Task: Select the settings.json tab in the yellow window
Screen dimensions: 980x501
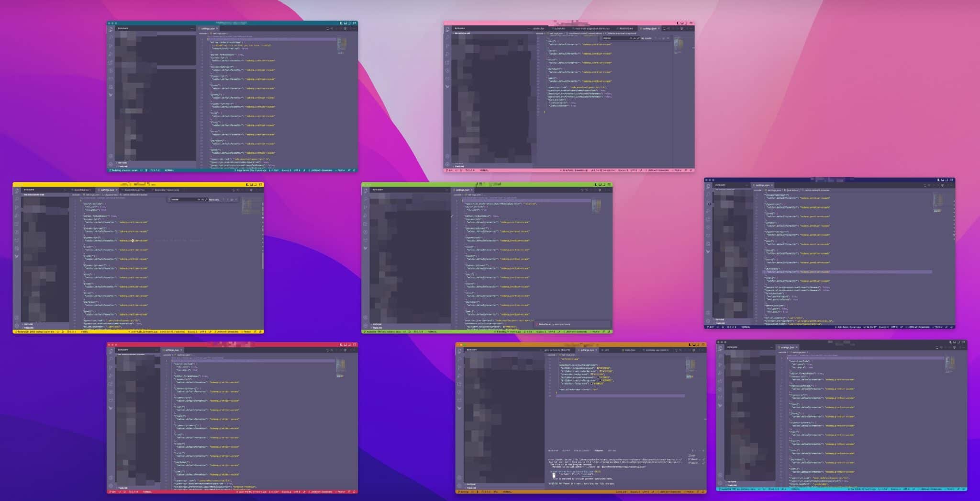Action: coord(108,190)
